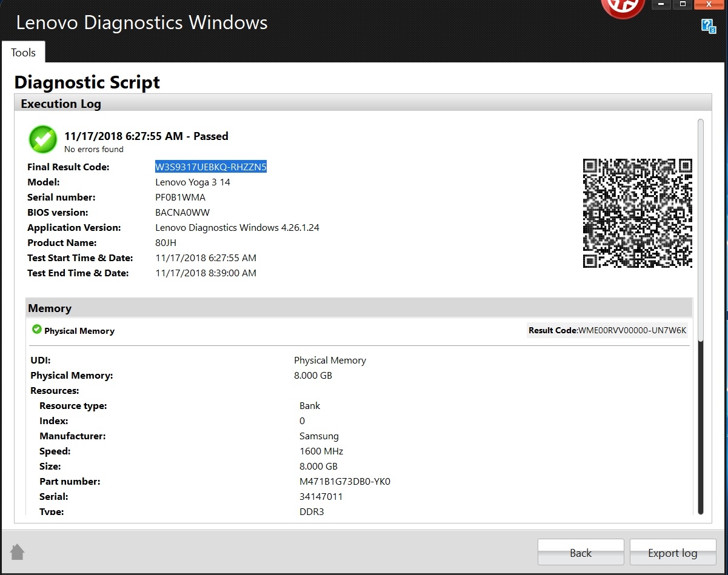Click the home icon at bottom left

(17, 551)
